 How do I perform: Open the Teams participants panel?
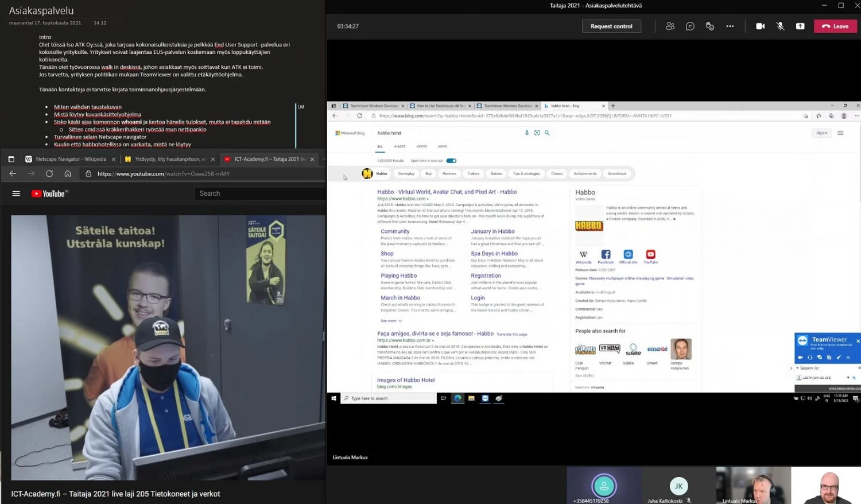pos(670,26)
